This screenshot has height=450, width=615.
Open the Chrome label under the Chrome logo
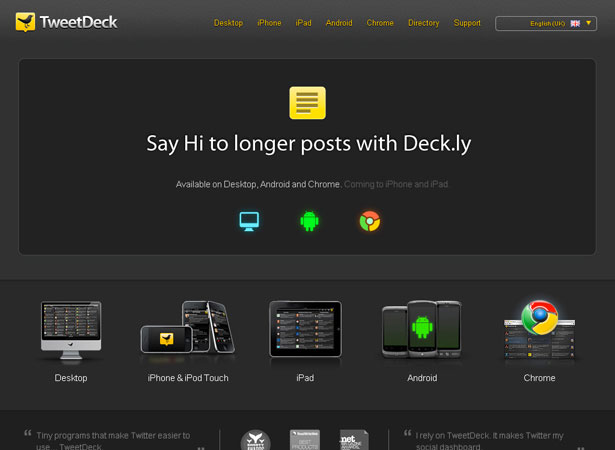pos(539,378)
